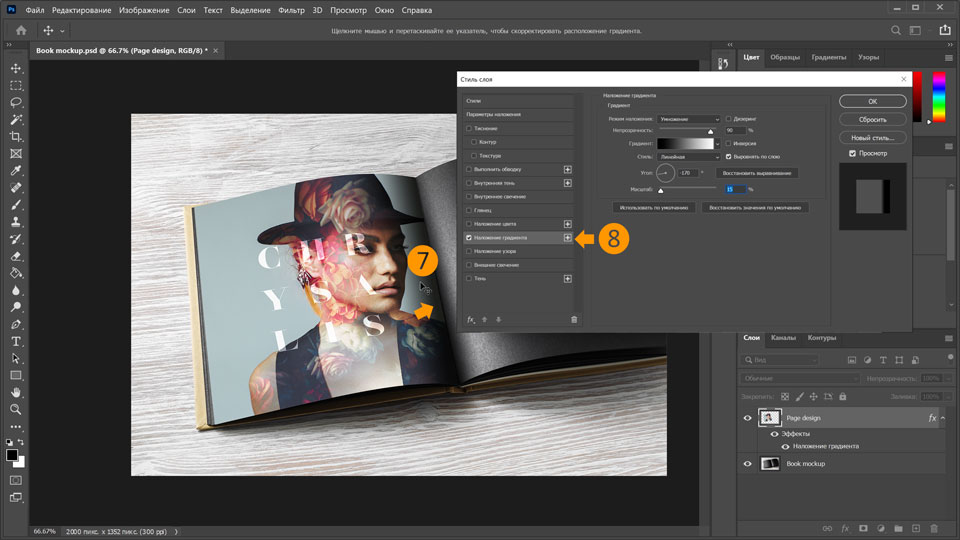
Task: Select the Eyedropper tool
Action: [16, 170]
